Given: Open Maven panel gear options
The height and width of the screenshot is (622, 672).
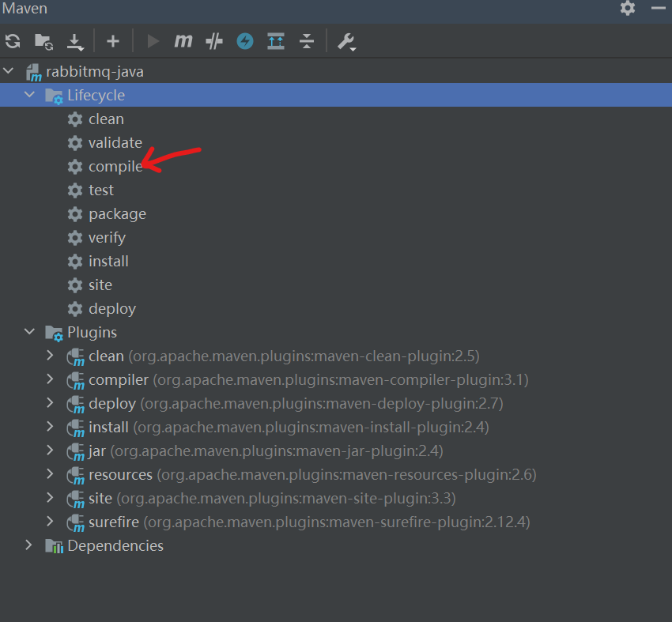Looking at the screenshot, I should pyautogui.click(x=628, y=8).
